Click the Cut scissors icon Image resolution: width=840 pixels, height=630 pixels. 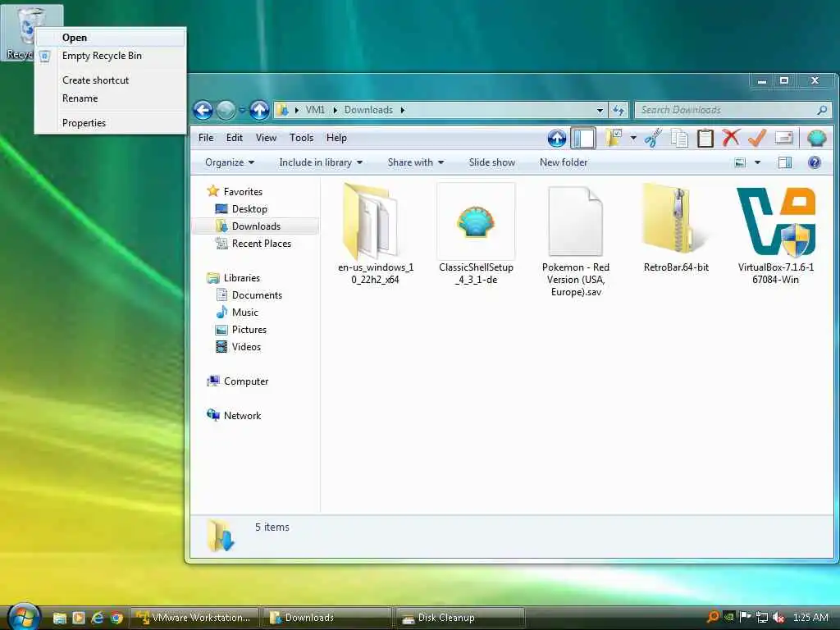click(653, 138)
